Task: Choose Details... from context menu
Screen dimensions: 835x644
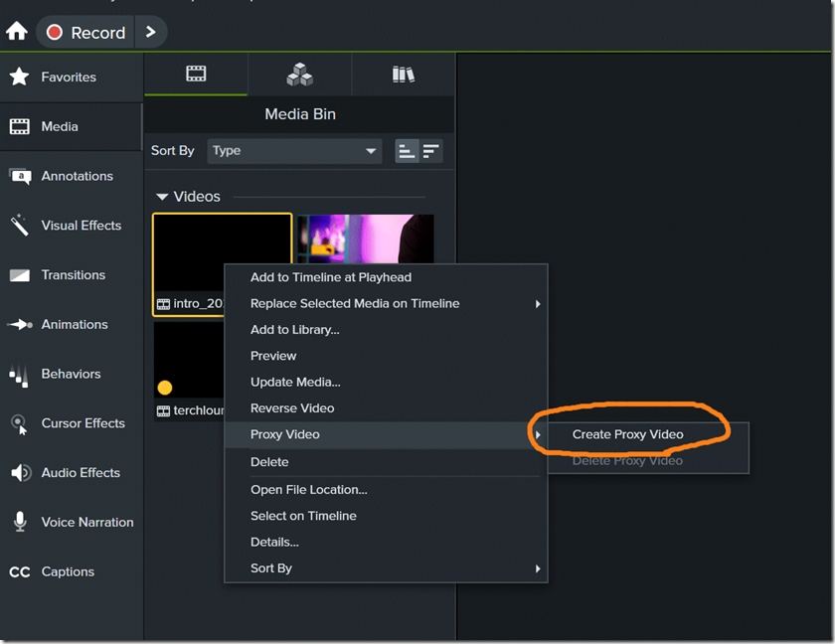Action: [x=386, y=543]
